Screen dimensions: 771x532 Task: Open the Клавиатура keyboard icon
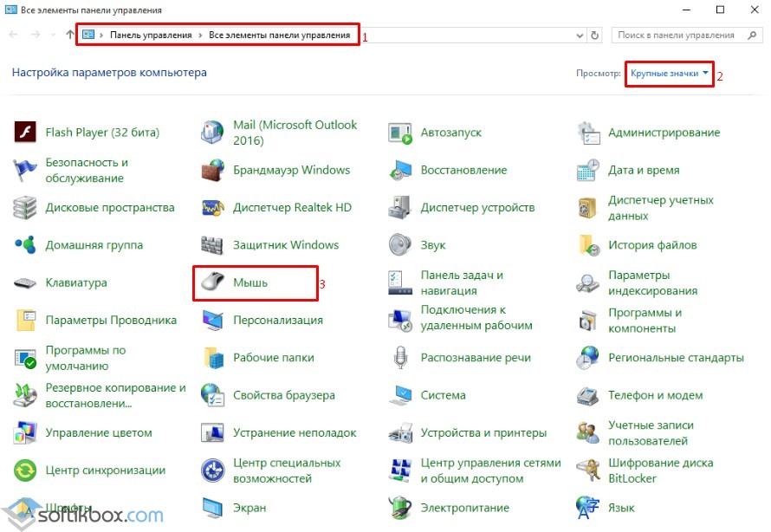click(25, 282)
